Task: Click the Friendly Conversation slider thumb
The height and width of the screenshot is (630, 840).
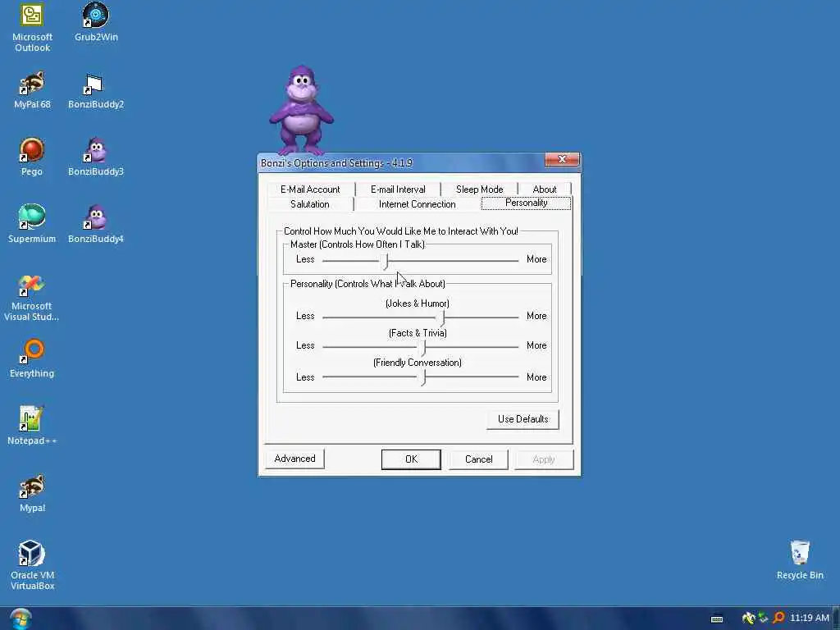Action: point(422,378)
